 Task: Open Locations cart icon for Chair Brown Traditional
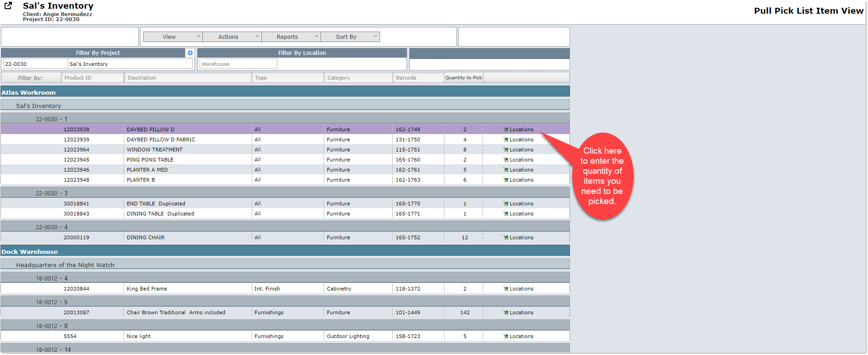click(506, 312)
